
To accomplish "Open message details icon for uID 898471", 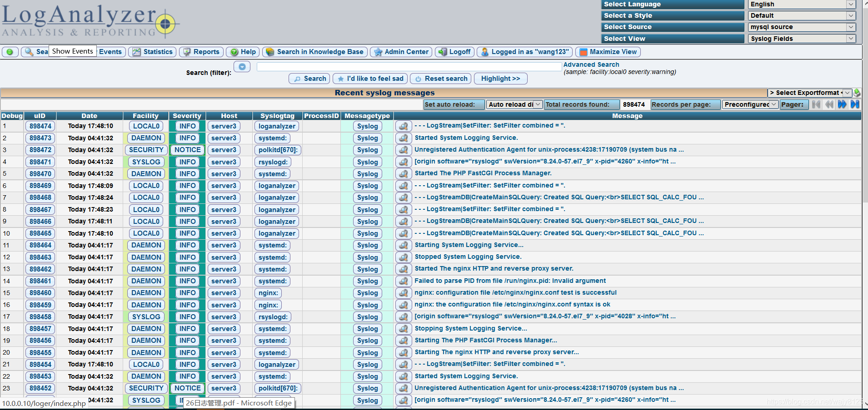I will tap(404, 162).
